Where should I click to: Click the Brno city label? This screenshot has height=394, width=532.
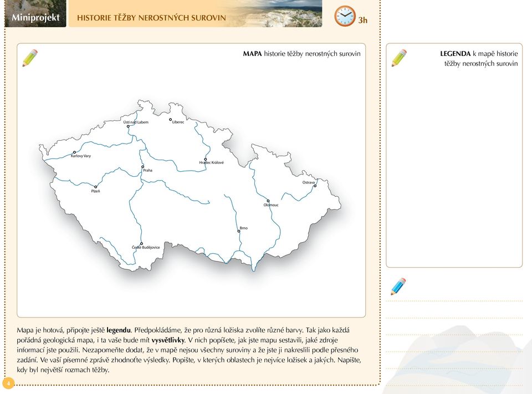tap(244, 228)
